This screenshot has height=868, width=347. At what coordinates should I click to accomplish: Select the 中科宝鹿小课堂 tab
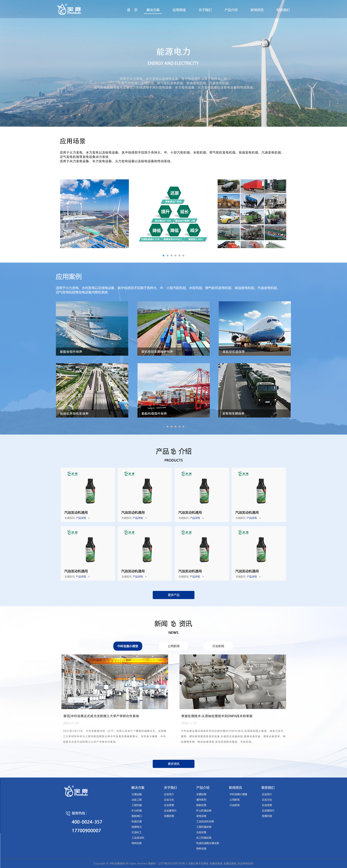click(128, 647)
